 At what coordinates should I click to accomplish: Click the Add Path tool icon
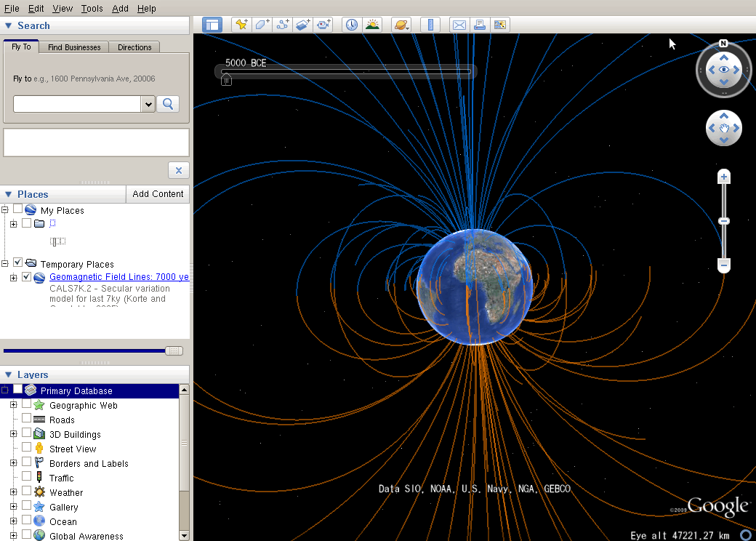point(283,25)
